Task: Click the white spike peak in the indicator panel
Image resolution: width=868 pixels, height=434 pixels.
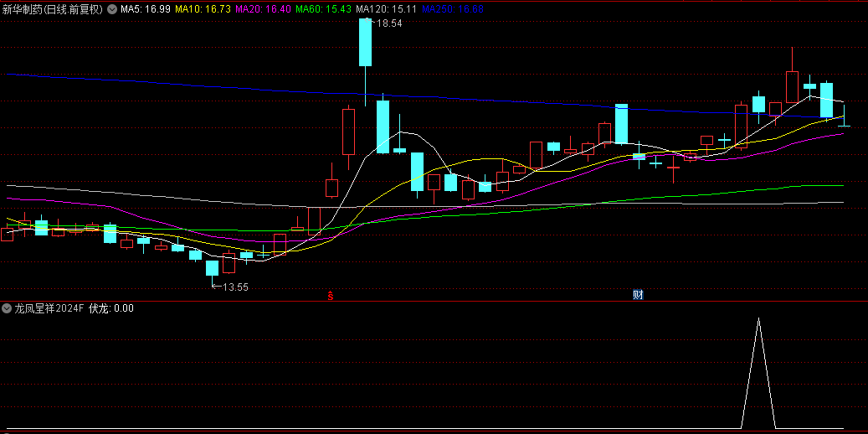Action: pos(758,318)
